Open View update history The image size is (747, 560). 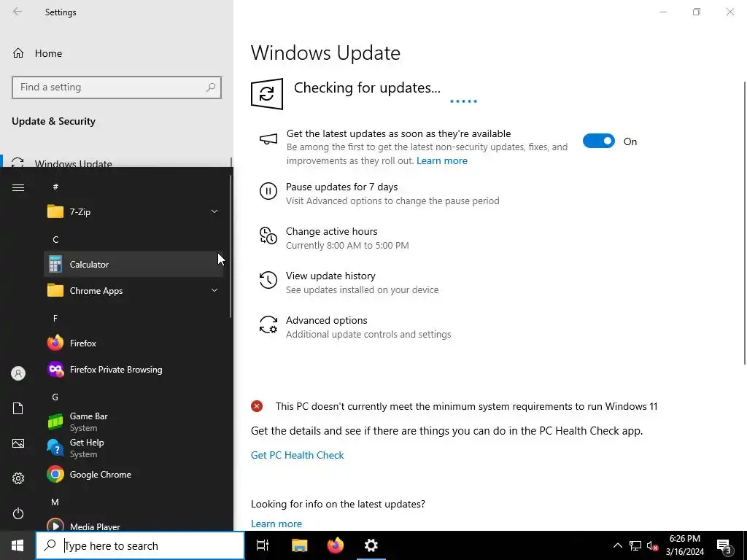coord(330,276)
